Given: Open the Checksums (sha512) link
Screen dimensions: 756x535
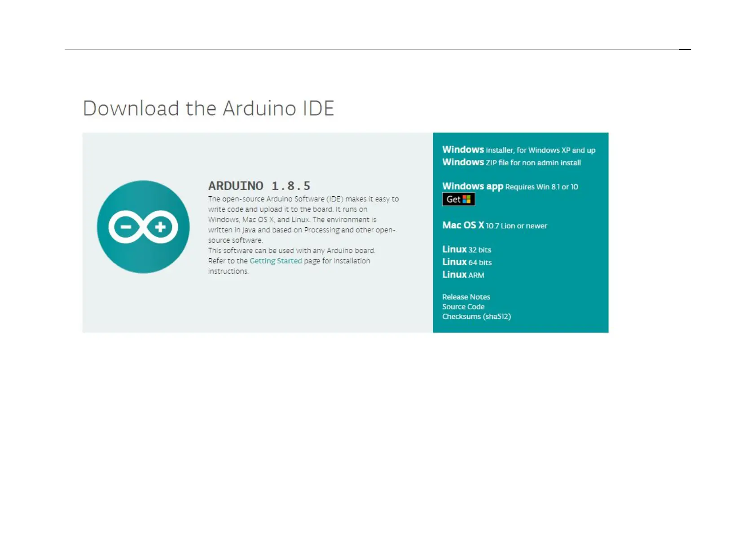Looking at the screenshot, I should pyautogui.click(x=476, y=317).
